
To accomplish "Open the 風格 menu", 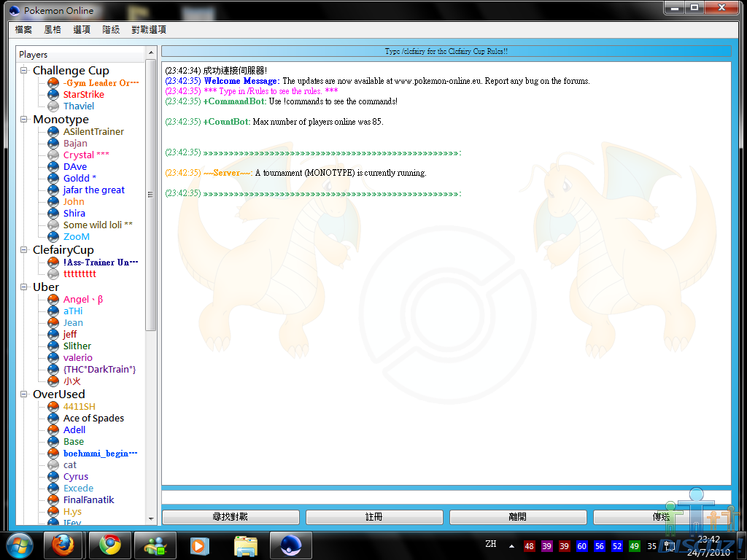I will tap(53, 29).
